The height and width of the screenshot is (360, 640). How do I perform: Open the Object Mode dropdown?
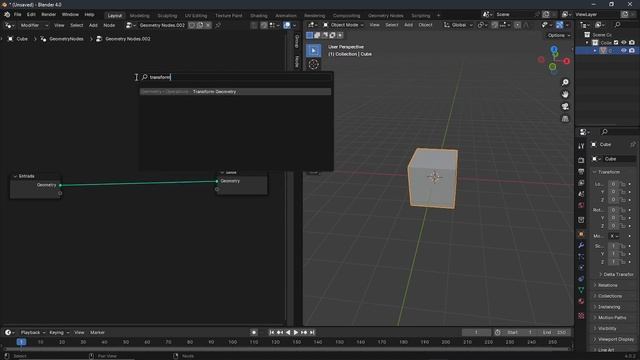pos(343,25)
